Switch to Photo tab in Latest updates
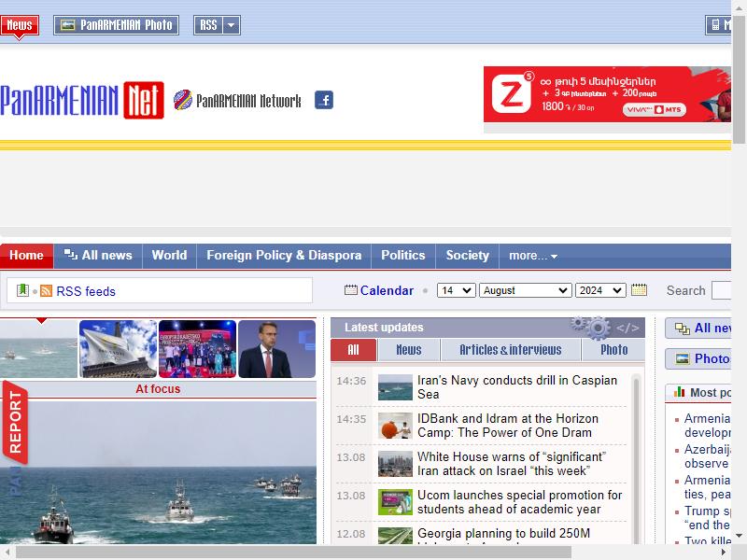747x560 pixels. (613, 350)
